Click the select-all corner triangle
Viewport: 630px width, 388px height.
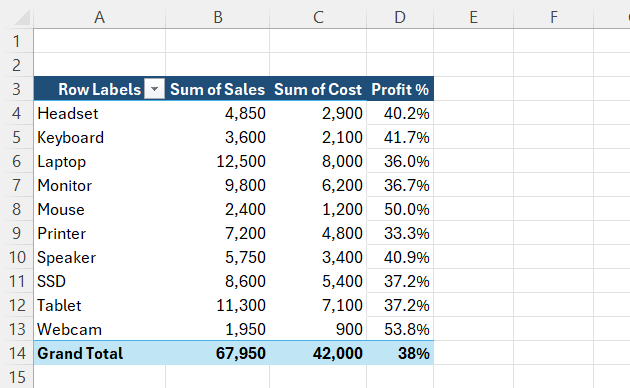tap(22, 17)
